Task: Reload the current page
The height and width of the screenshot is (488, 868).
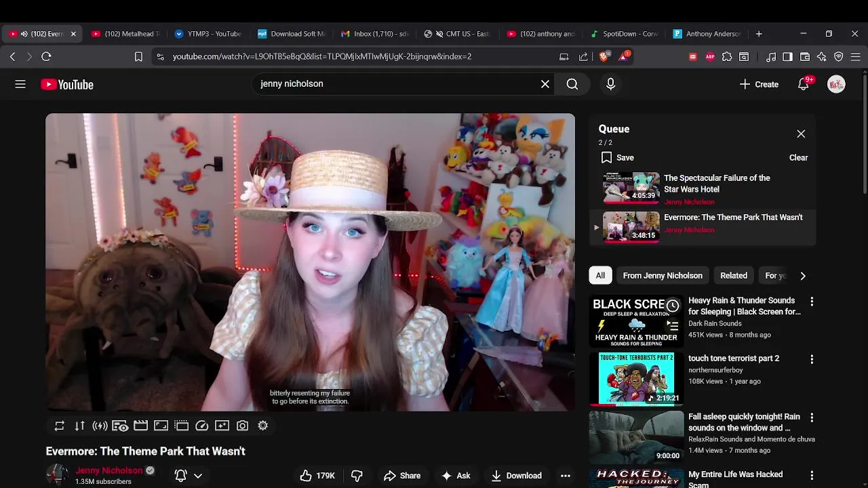Action: pos(46,57)
